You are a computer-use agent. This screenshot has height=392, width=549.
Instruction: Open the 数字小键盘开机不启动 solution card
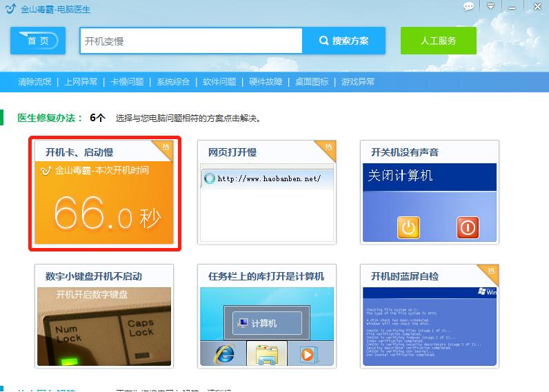[x=104, y=316]
